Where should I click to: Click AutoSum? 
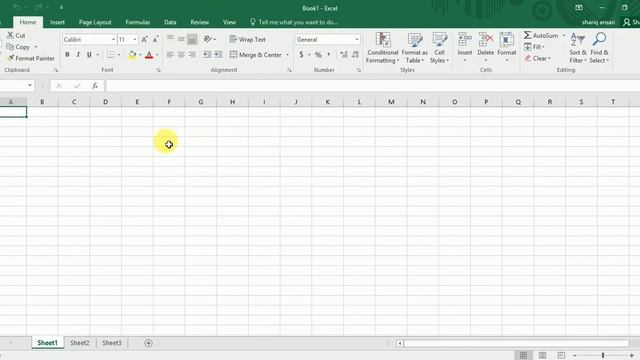[x=541, y=36]
